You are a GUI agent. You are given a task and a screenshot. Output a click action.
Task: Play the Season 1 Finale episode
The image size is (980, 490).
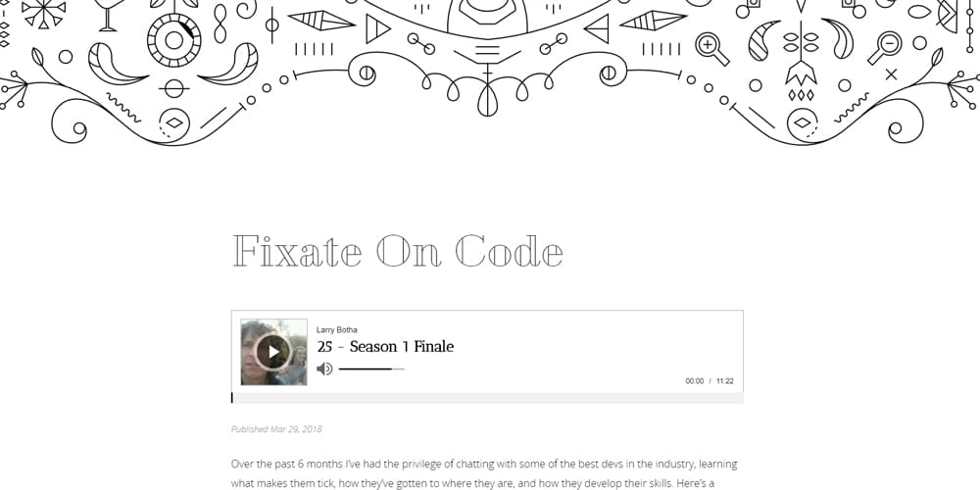tap(273, 352)
